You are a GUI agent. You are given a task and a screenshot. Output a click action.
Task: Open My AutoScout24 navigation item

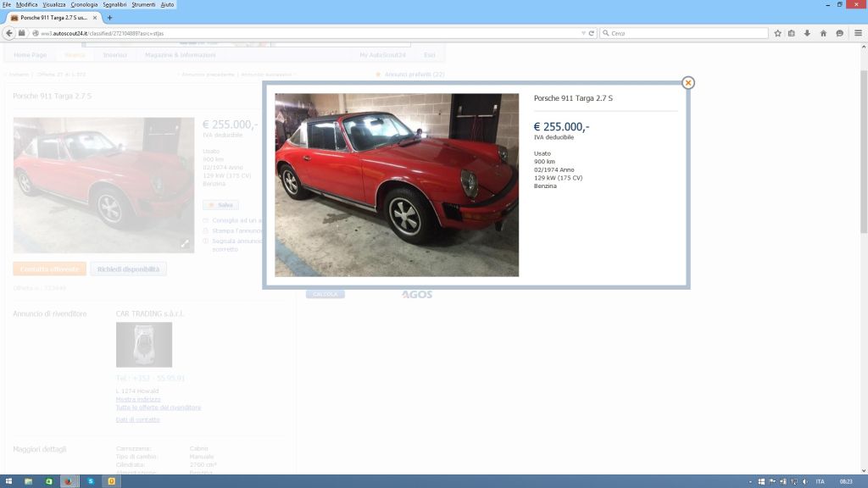click(x=382, y=55)
